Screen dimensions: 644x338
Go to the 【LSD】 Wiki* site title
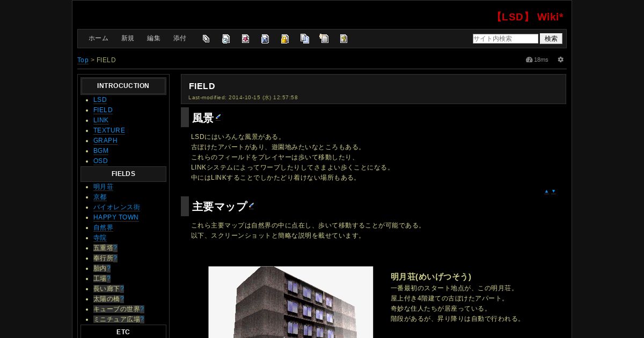(x=528, y=17)
